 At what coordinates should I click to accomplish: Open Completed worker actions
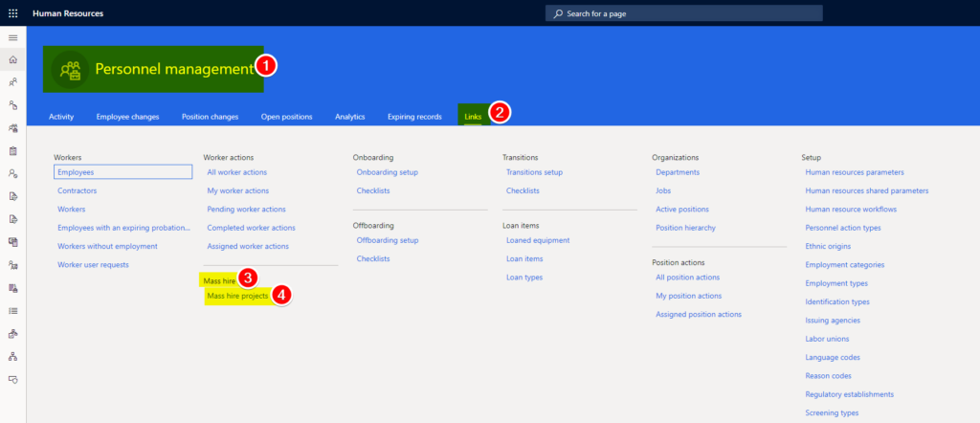(x=252, y=228)
